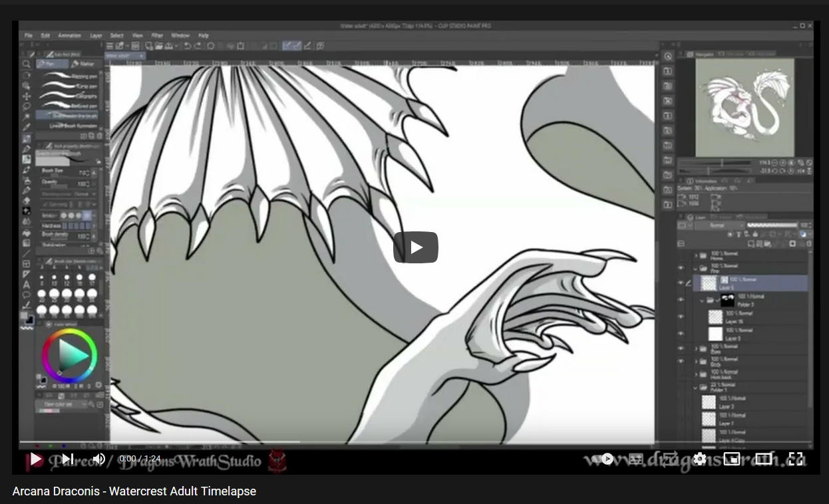Select brush size preset 8
The image size is (829, 504).
coord(42,279)
